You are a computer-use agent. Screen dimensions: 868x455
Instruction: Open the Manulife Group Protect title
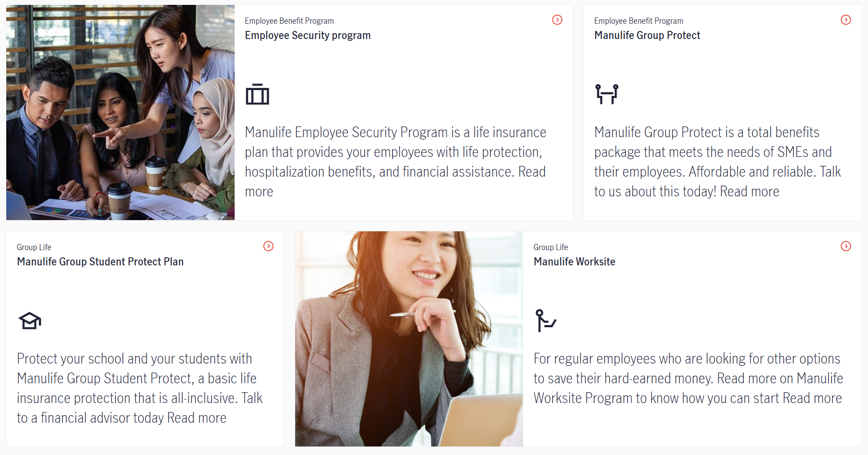click(x=647, y=35)
